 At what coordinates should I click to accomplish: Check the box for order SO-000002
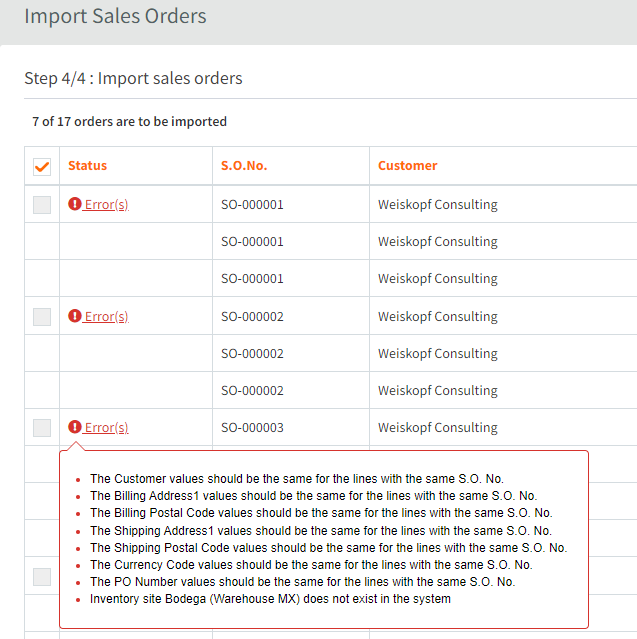pos(42,317)
